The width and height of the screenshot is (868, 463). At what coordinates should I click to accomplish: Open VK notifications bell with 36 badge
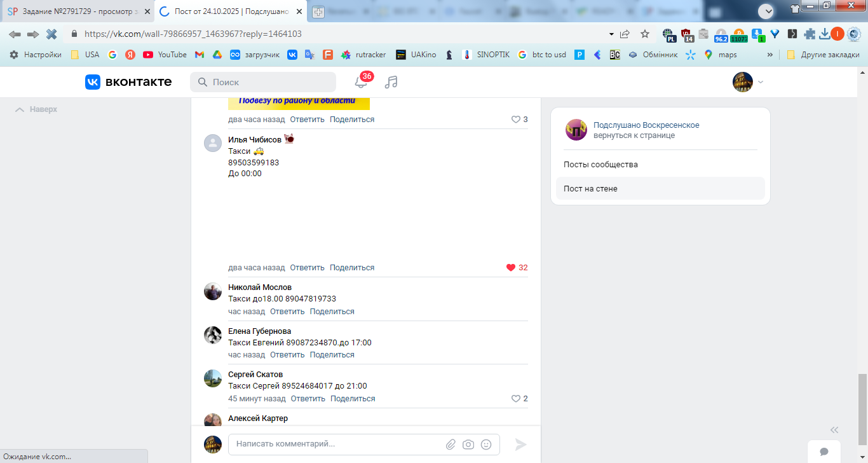(361, 81)
